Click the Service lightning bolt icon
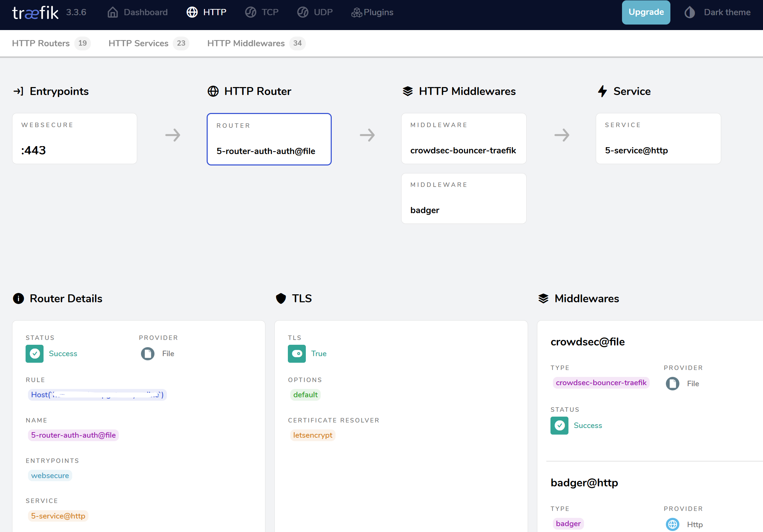 (602, 91)
